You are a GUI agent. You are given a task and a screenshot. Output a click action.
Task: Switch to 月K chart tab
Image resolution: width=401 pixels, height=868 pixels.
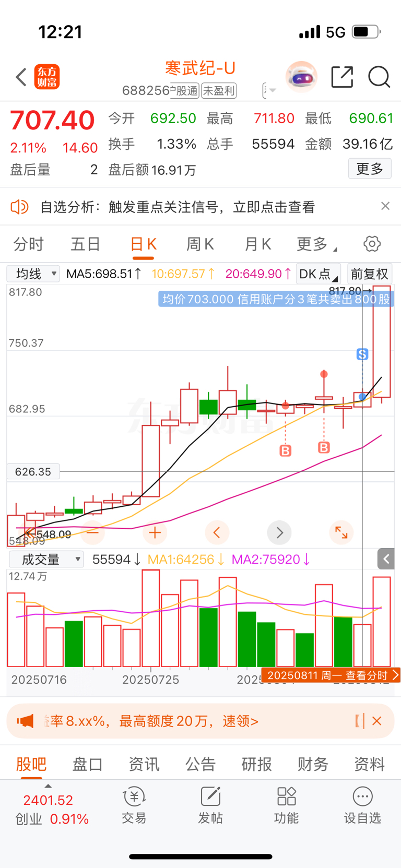coord(258,244)
